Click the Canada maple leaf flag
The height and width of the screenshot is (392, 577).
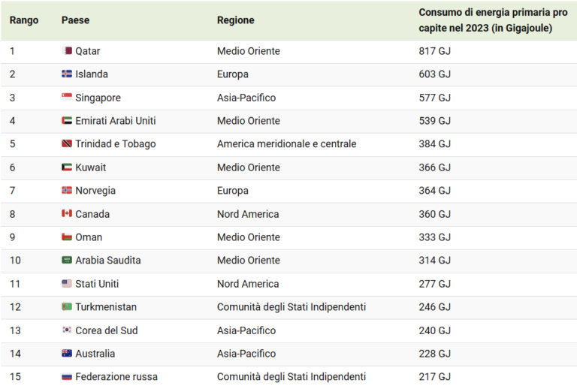(x=67, y=214)
